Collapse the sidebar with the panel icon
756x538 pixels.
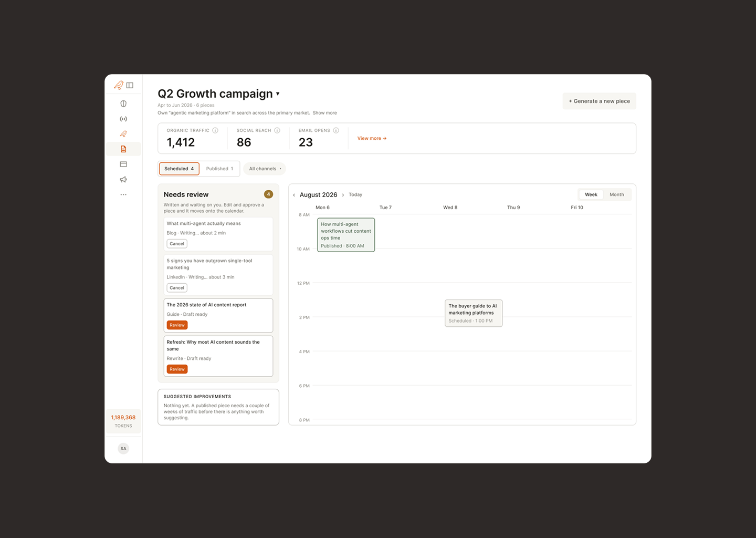(130, 85)
